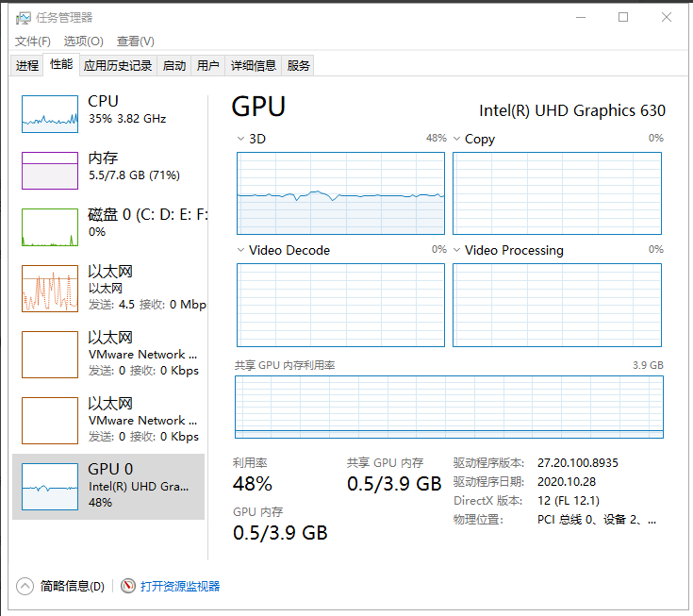Switch to the 应用历史记录 tab
The image size is (693, 616).
118,65
